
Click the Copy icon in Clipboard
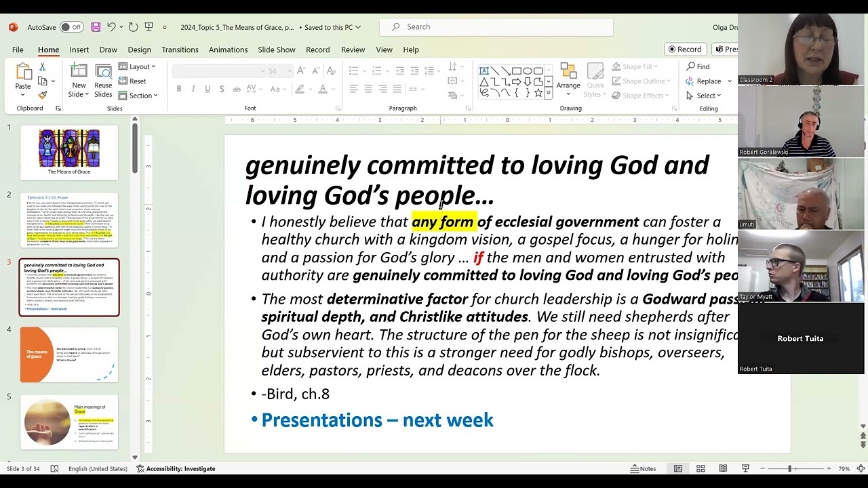42,81
